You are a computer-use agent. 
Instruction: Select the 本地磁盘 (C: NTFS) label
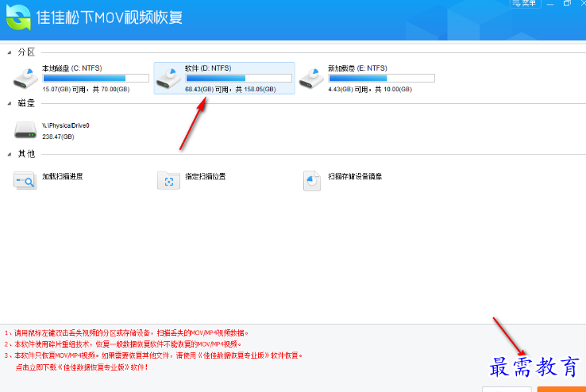pyautogui.click(x=71, y=68)
